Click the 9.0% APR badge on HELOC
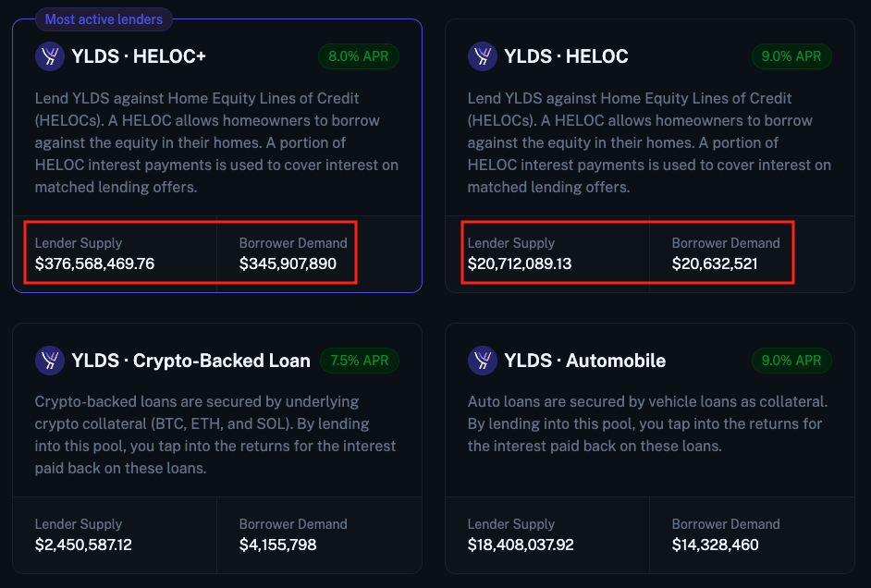This screenshot has height=588, width=871. (x=791, y=56)
